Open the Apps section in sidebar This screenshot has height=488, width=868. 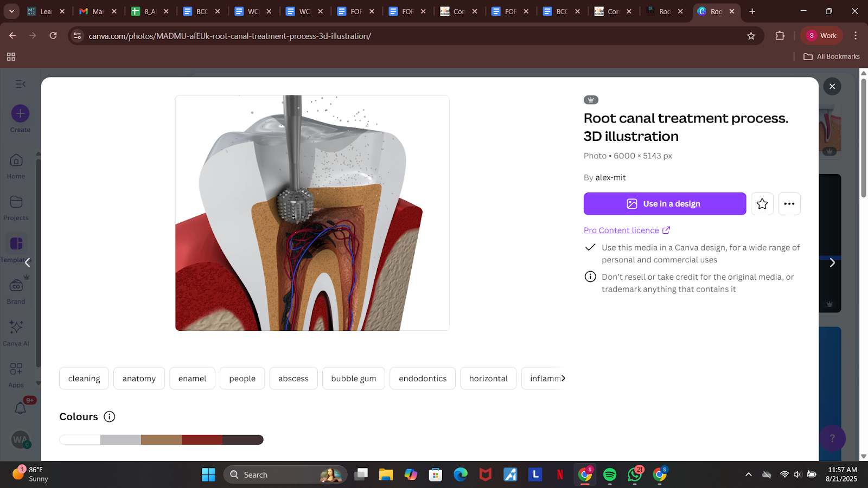(16, 373)
